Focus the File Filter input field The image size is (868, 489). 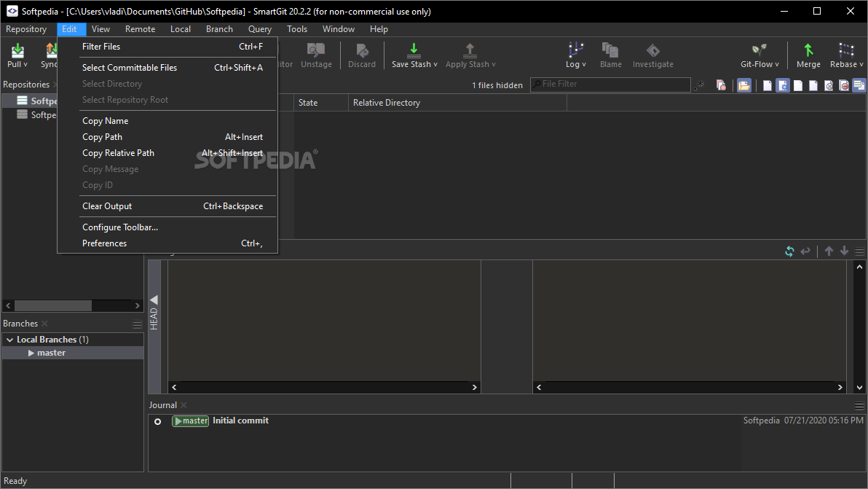pos(611,85)
